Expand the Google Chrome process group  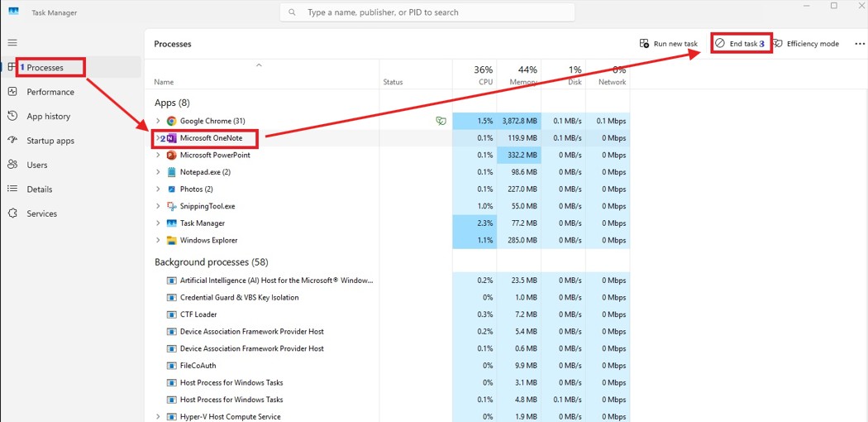158,121
